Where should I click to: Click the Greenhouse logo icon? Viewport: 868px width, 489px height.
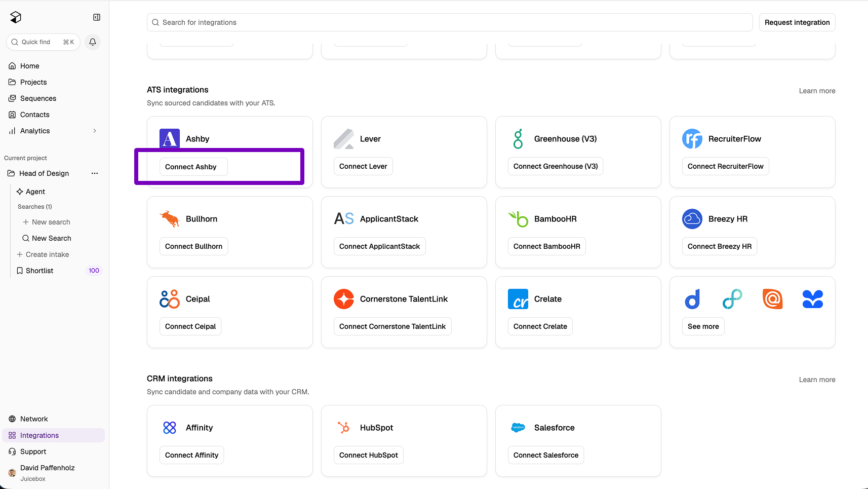[518, 139]
